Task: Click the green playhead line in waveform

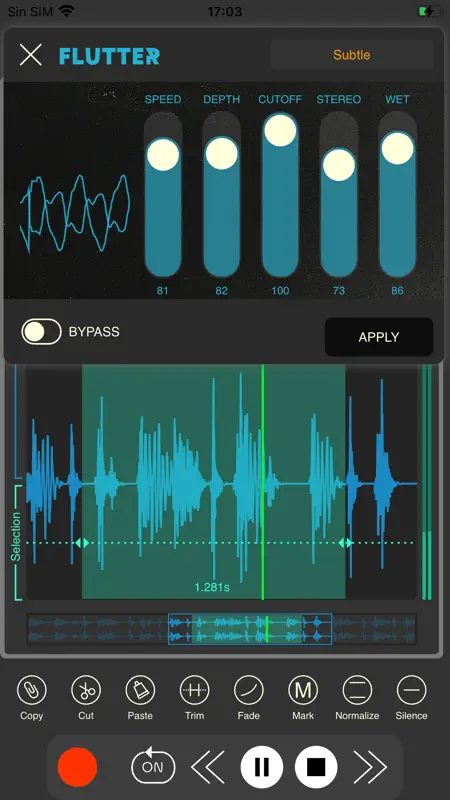Action: [x=263, y=482]
